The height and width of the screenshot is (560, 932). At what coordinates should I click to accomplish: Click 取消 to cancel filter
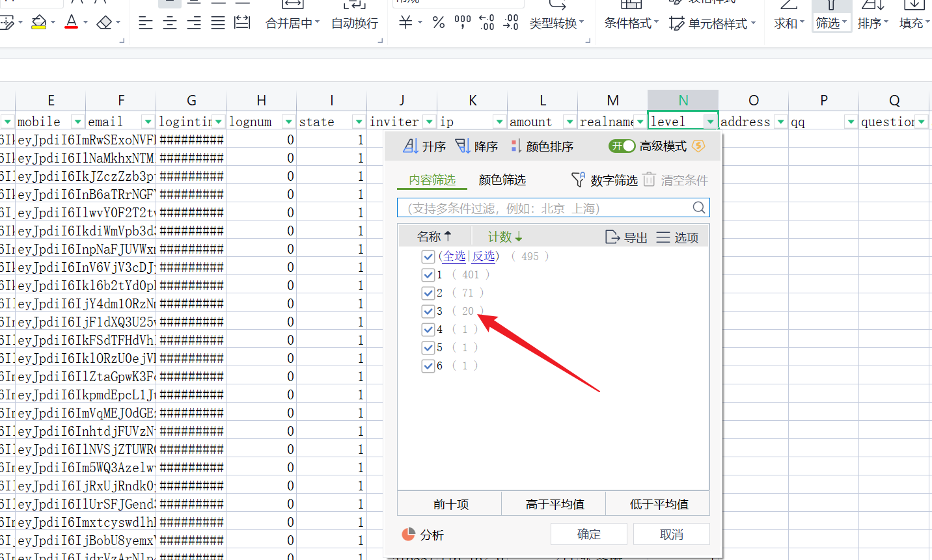(x=672, y=534)
